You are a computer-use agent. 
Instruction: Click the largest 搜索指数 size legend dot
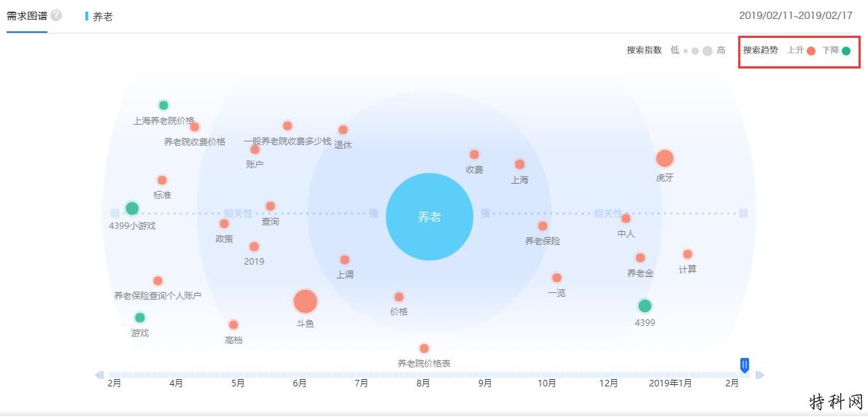pyautogui.click(x=707, y=51)
